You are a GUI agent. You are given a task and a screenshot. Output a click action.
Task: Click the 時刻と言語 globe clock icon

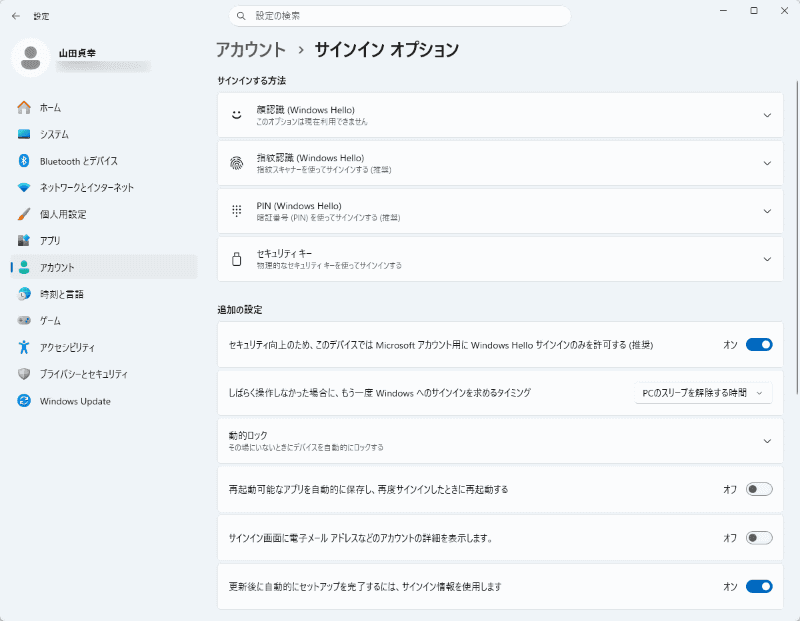(24, 294)
